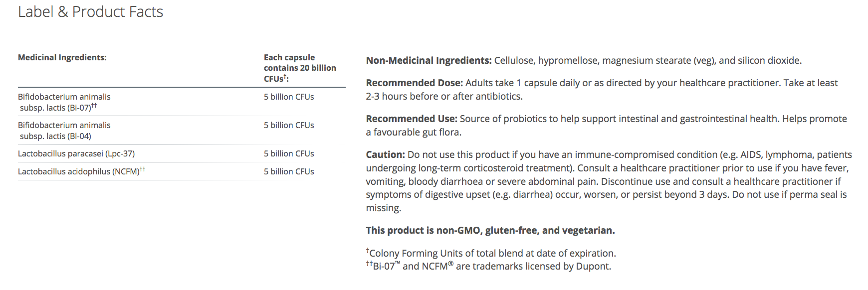The image size is (868, 290).
Task: Click the Medicinal Ingredients column header
Action: click(x=62, y=58)
